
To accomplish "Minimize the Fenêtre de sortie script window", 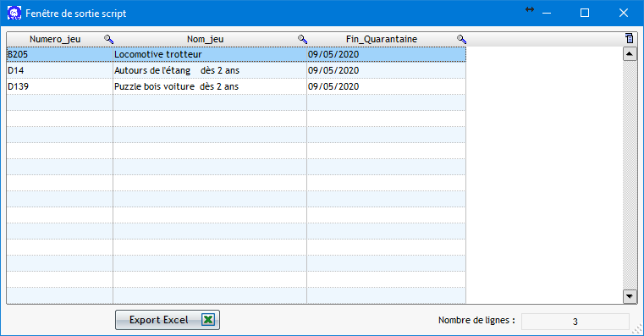I will [547, 14].
